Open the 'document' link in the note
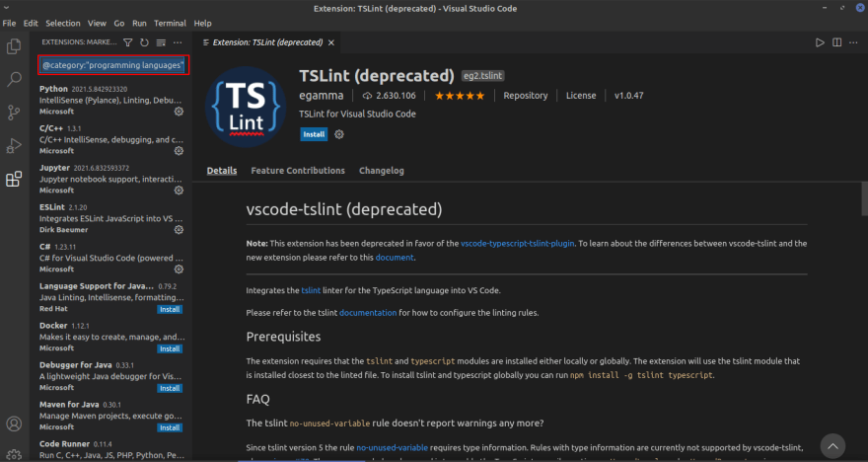The height and width of the screenshot is (462, 868). pyautogui.click(x=395, y=258)
